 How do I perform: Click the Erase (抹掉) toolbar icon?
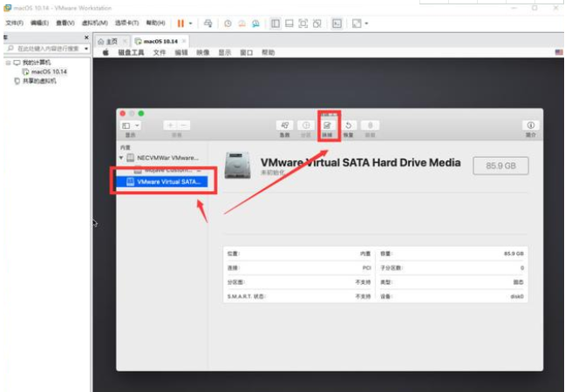pos(328,126)
